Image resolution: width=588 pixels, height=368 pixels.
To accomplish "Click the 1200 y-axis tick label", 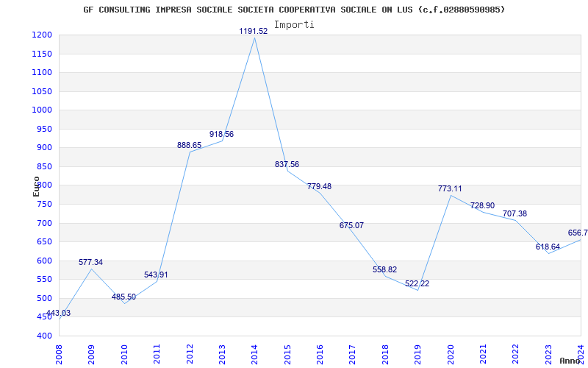I will (42, 35).
